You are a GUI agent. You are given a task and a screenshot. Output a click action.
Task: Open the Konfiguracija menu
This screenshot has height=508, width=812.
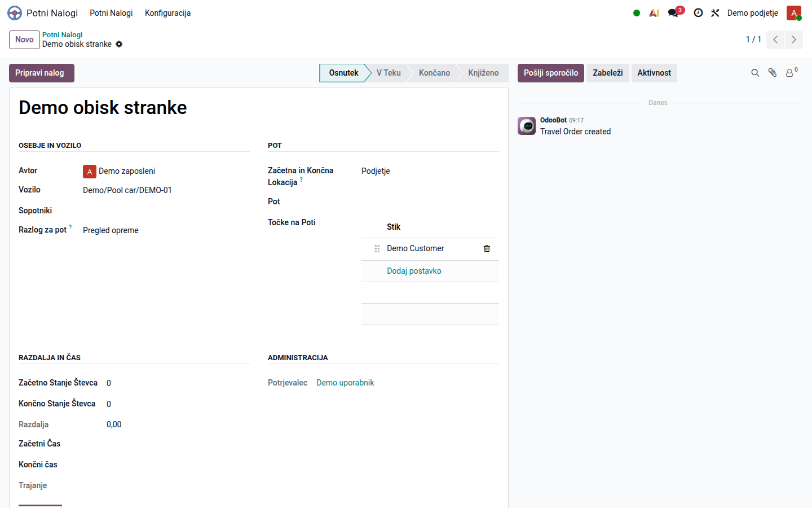(x=167, y=13)
